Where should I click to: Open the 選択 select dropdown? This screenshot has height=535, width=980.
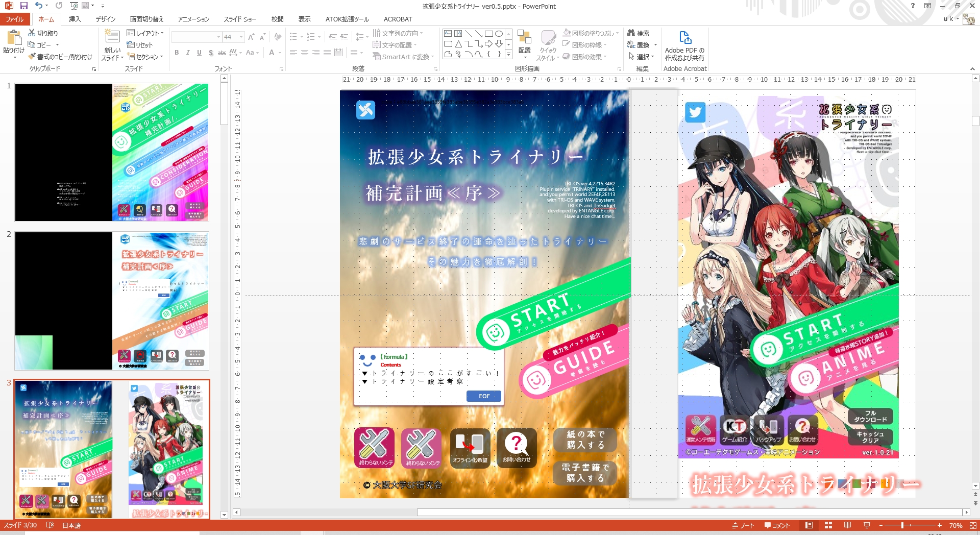[642, 57]
